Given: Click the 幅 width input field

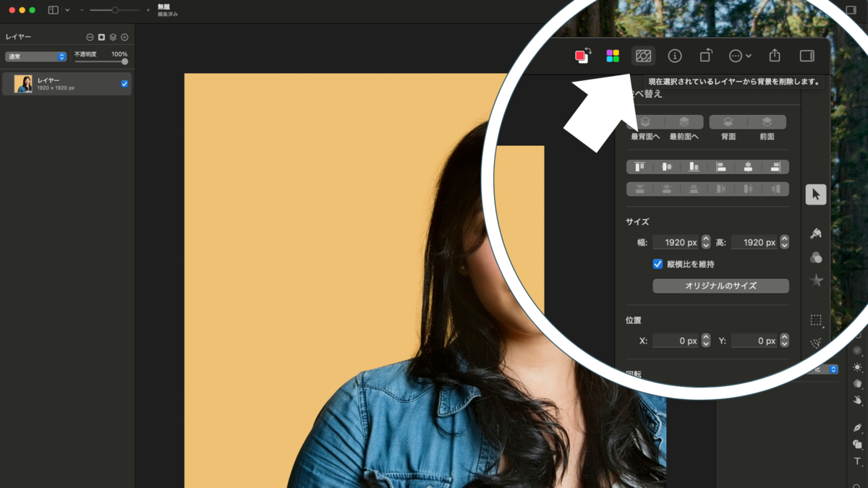Looking at the screenshot, I should [676, 242].
